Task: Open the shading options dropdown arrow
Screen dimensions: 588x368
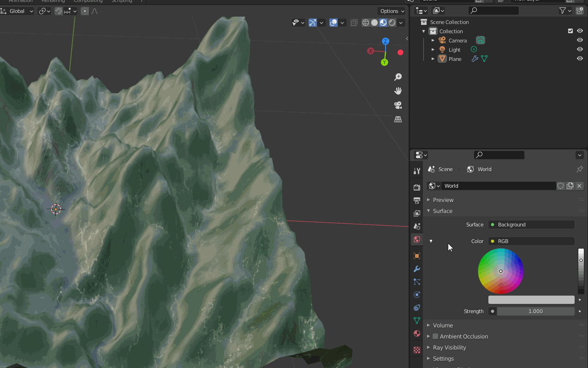Action: (401, 23)
